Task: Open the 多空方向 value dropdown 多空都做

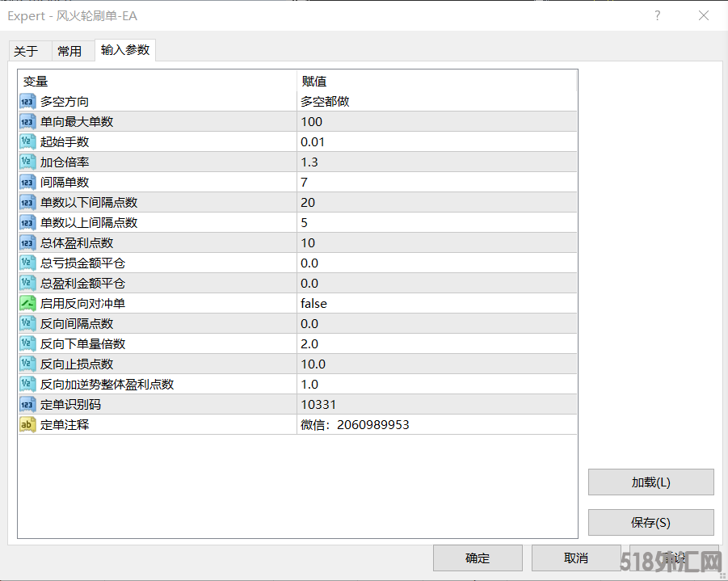Action: click(x=436, y=102)
